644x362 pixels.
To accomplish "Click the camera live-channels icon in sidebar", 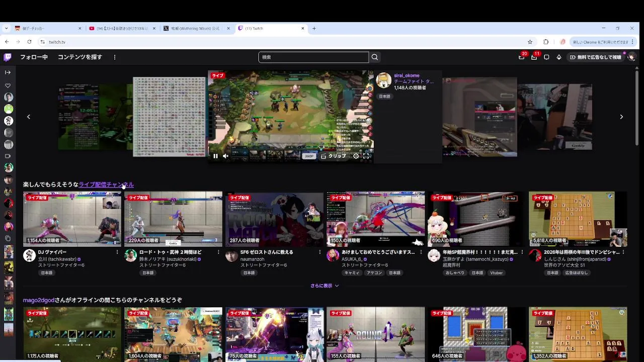I will [8, 156].
